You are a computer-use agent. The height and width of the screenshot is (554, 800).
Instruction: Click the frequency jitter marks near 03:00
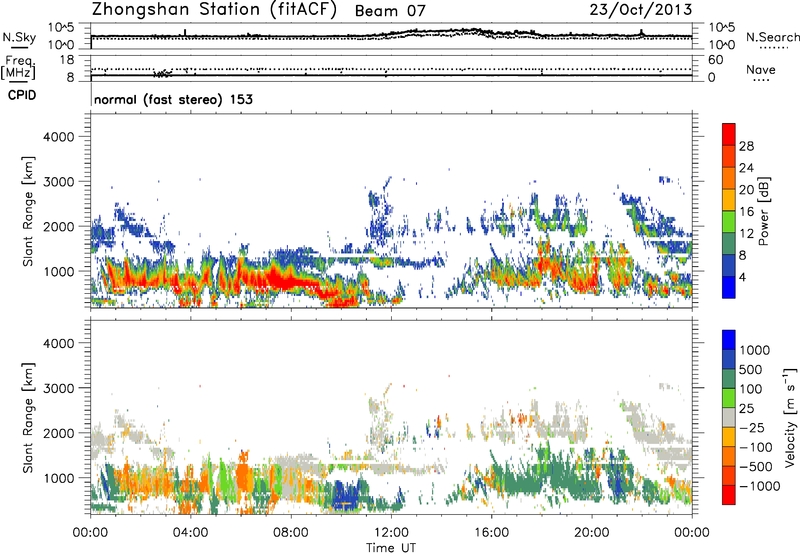[x=163, y=74]
